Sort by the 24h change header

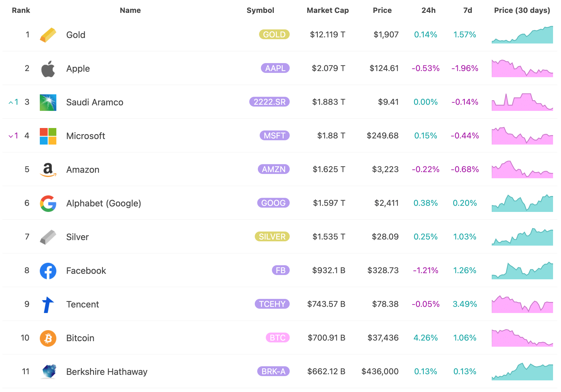click(x=428, y=10)
